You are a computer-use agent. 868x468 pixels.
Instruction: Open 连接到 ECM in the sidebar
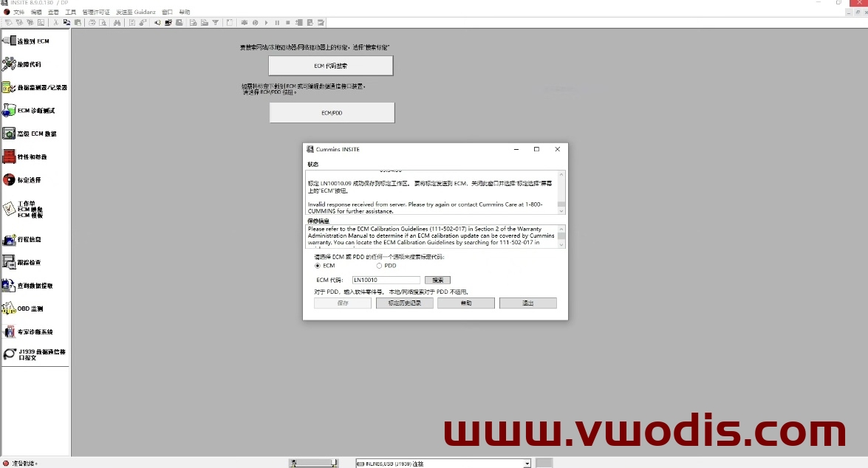(27, 41)
